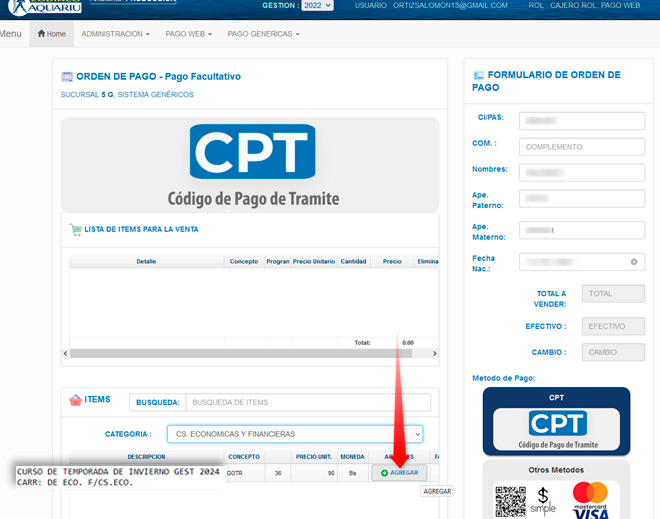Click the COMPLEMENTO input field
The image size is (660, 519).
(582, 147)
